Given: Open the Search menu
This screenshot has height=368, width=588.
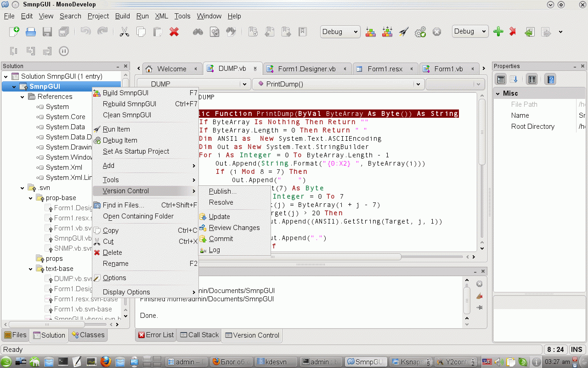Looking at the screenshot, I should coord(70,16).
